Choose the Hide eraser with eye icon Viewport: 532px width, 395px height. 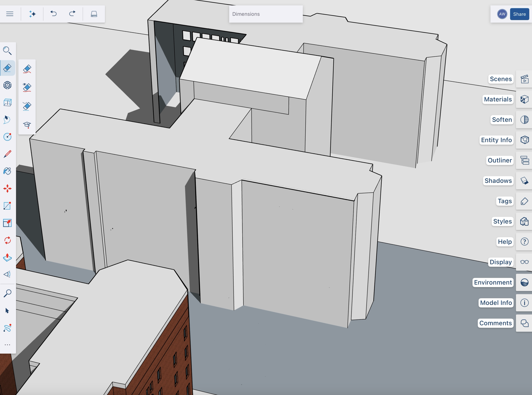click(27, 87)
